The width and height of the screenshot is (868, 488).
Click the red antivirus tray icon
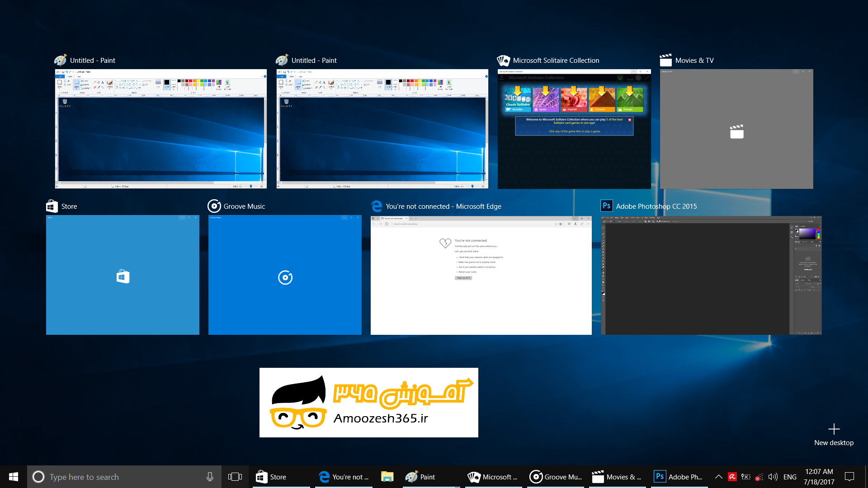[732, 477]
